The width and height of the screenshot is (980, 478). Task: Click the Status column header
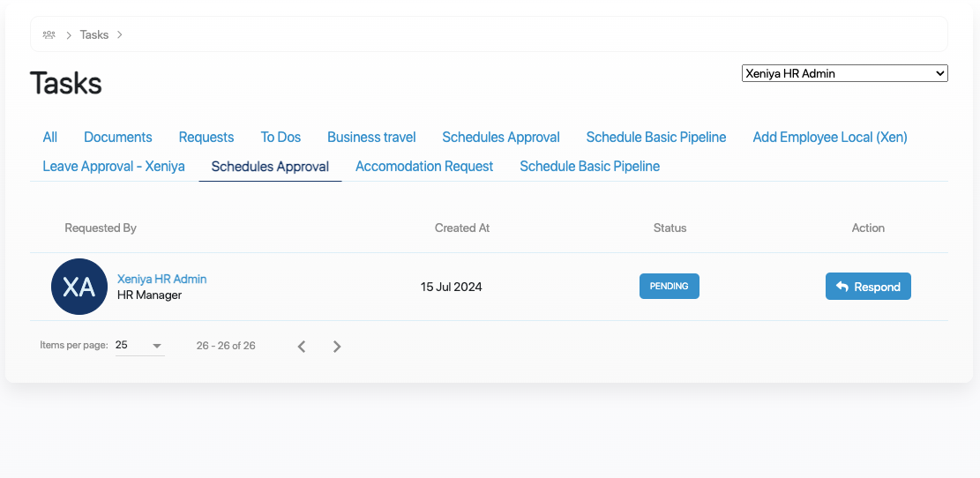tap(670, 228)
